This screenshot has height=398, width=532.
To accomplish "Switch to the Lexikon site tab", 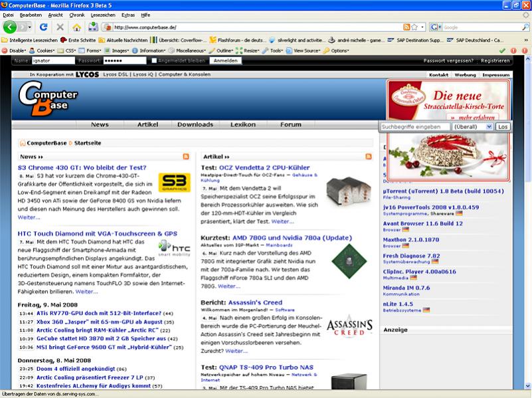I will tap(243, 124).
